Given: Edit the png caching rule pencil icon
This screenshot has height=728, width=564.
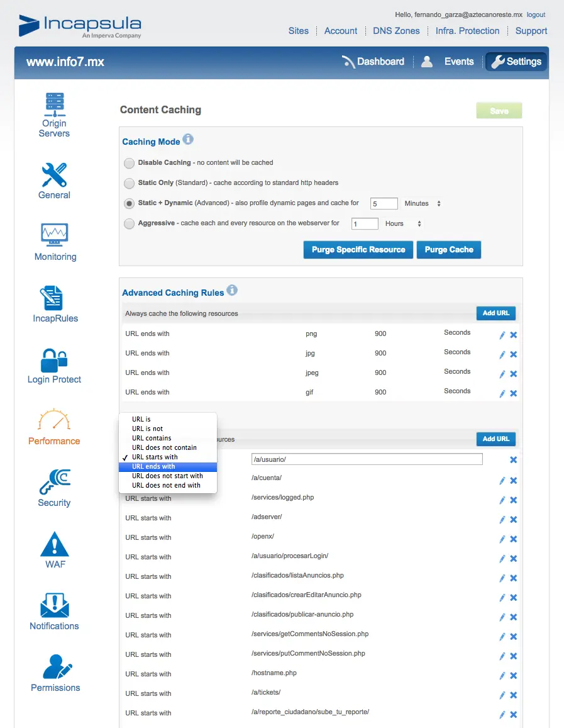Looking at the screenshot, I should [502, 335].
